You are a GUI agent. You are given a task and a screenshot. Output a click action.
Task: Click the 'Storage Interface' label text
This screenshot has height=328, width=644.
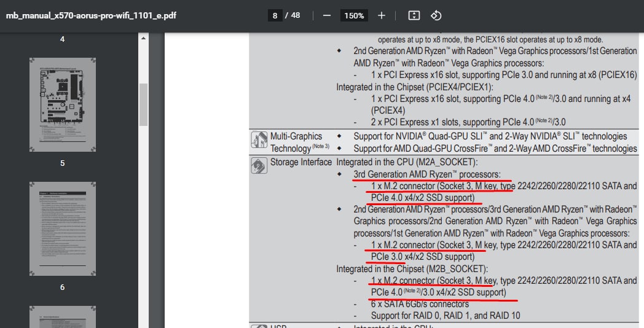tap(300, 162)
